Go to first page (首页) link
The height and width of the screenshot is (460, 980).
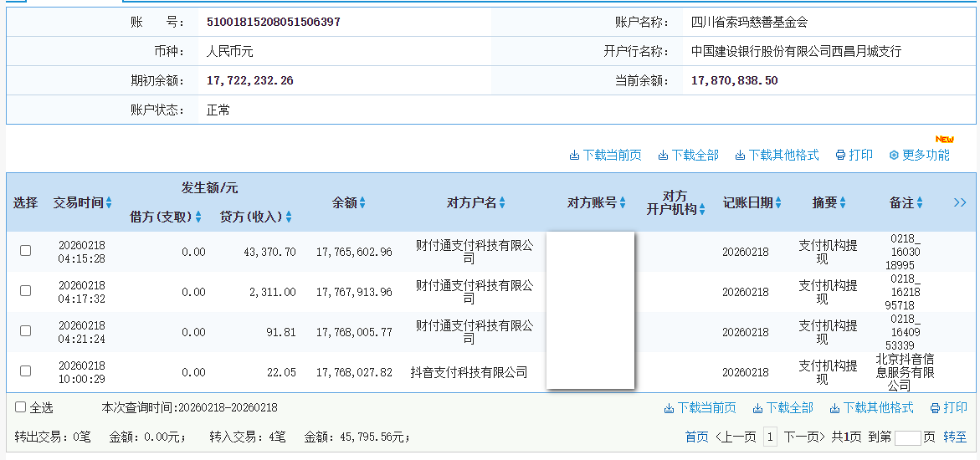click(696, 437)
